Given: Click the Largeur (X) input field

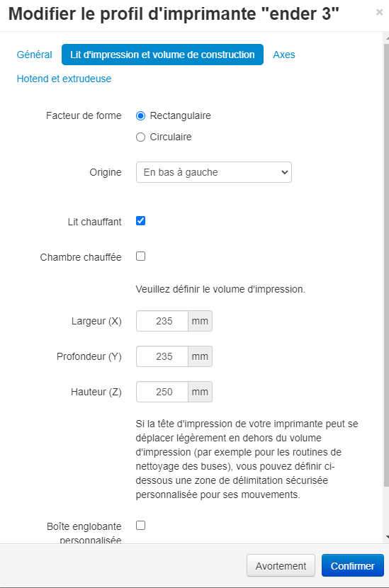Looking at the screenshot, I should pos(162,321).
